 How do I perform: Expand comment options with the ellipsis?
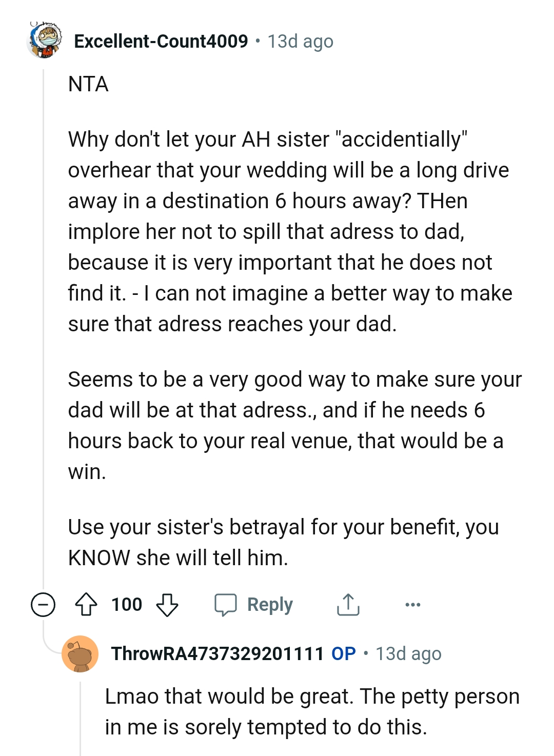click(412, 605)
